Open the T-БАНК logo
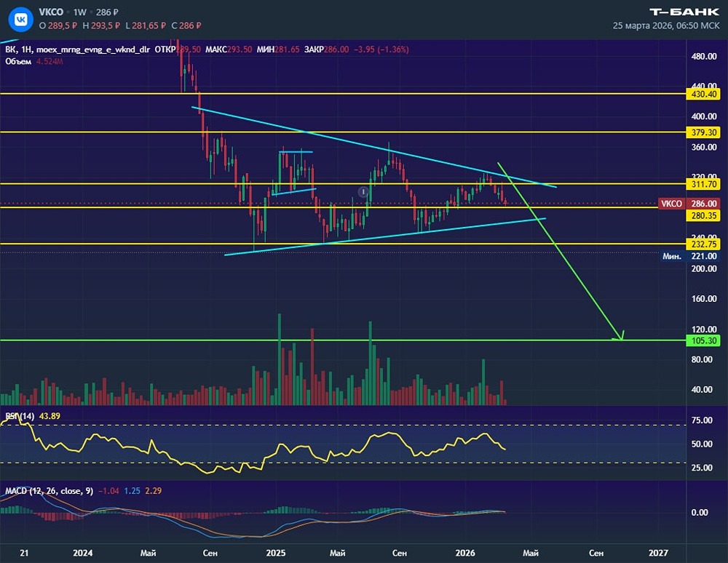 point(684,12)
